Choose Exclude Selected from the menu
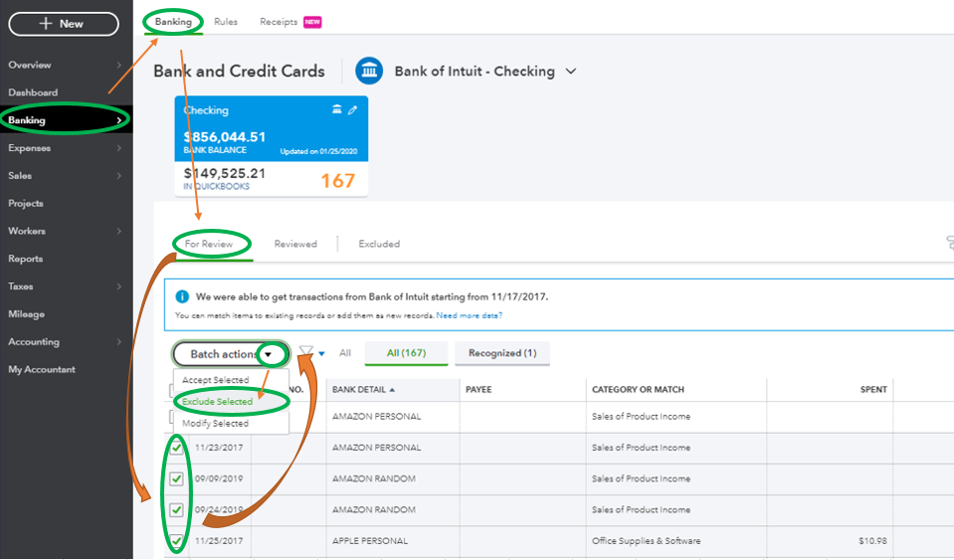The width and height of the screenshot is (954, 560). tap(217, 401)
